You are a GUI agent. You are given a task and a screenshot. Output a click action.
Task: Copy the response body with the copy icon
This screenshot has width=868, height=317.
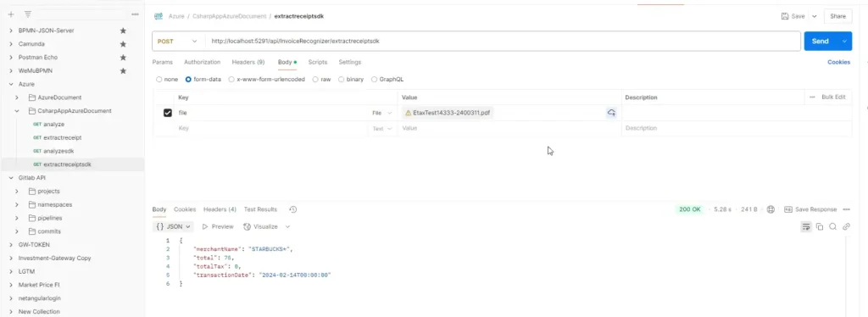[820, 227]
